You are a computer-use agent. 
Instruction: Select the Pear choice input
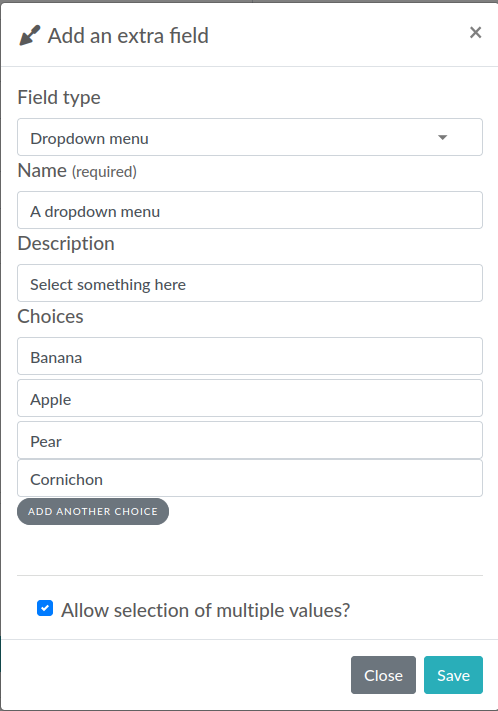point(250,440)
